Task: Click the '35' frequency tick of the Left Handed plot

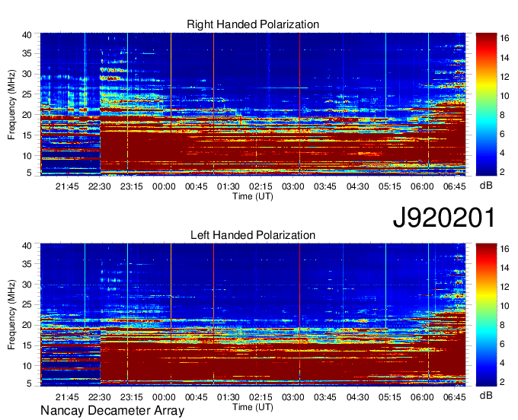Action: tap(27, 264)
